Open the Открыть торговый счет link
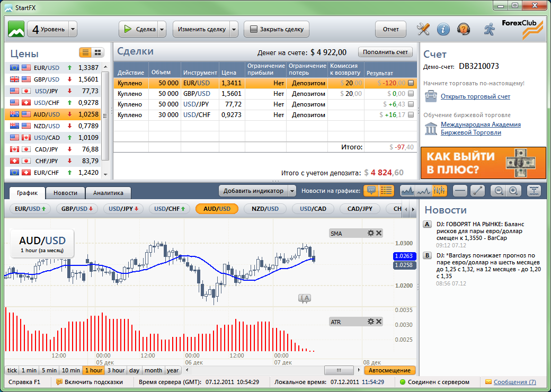 click(x=475, y=96)
